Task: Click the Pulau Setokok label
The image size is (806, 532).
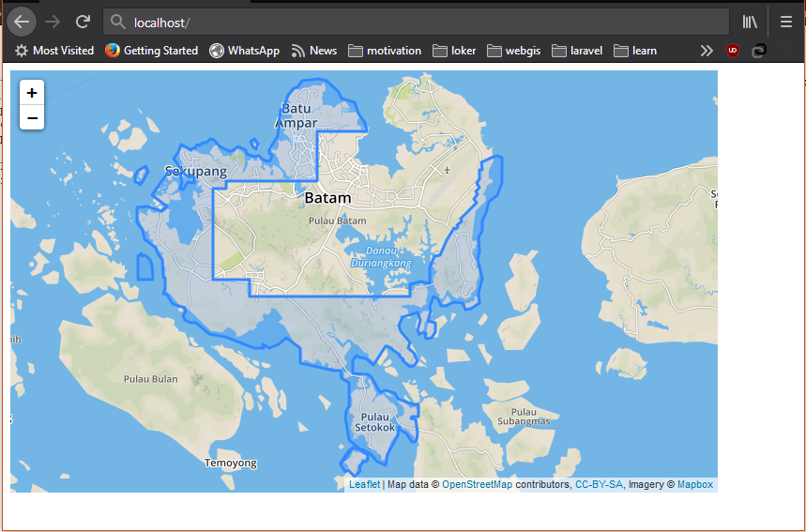Action: (x=374, y=421)
